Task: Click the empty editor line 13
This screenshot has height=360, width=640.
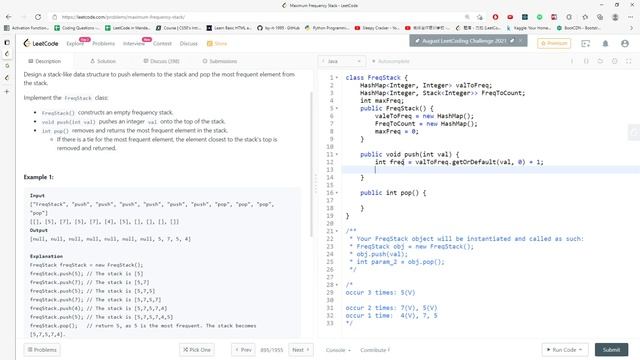Action: pyautogui.click(x=490, y=170)
